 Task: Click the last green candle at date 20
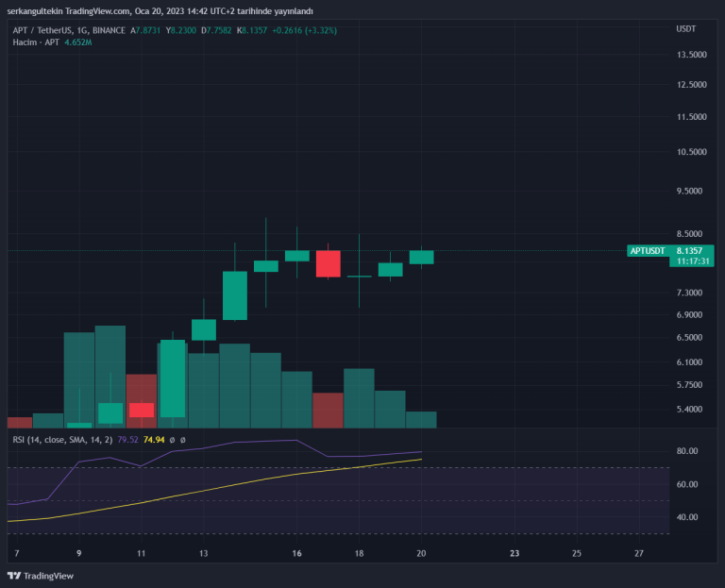point(421,257)
